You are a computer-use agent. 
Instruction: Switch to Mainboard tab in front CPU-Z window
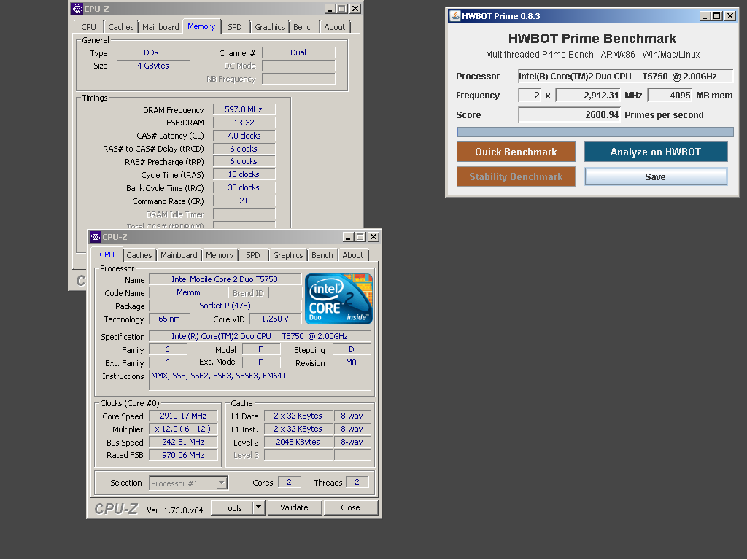pyautogui.click(x=179, y=255)
